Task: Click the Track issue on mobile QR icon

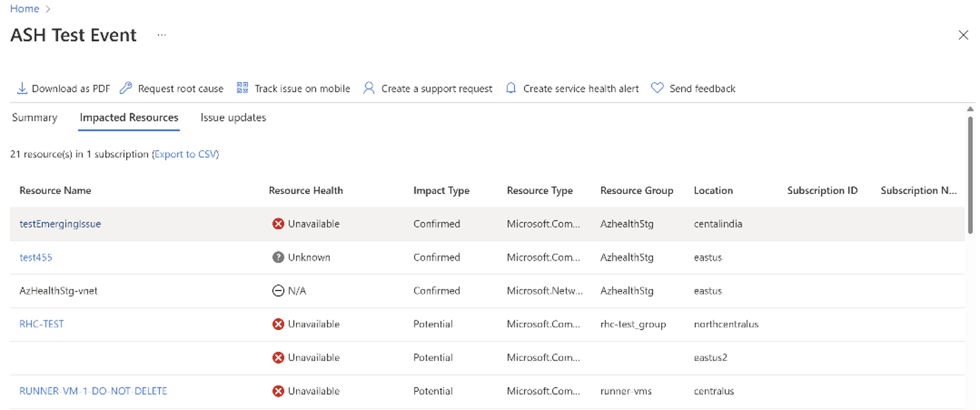Action: click(243, 89)
